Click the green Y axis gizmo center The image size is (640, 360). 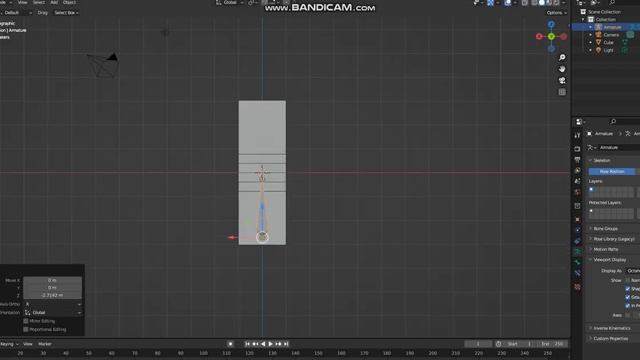(x=551, y=36)
